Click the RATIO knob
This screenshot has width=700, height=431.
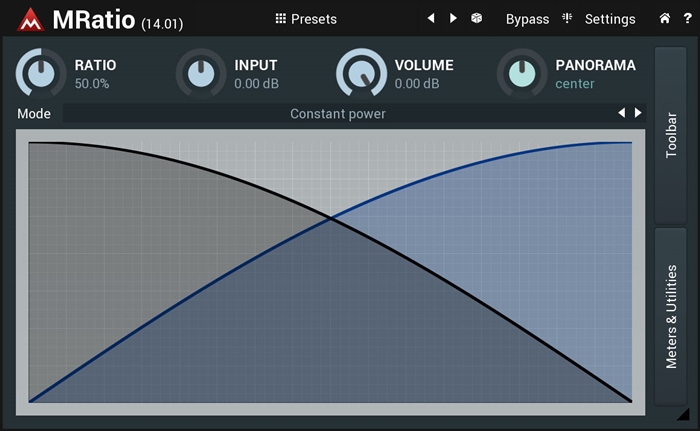click(x=41, y=73)
